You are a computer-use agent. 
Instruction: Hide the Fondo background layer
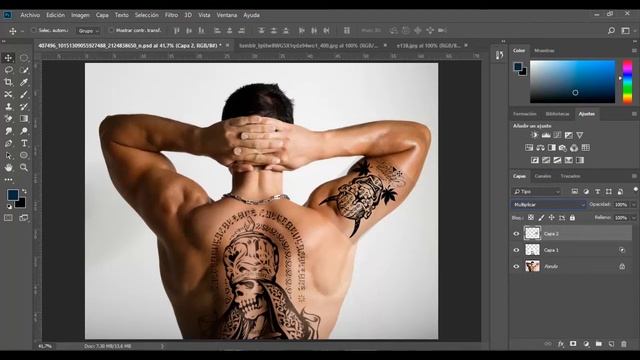[516, 267]
